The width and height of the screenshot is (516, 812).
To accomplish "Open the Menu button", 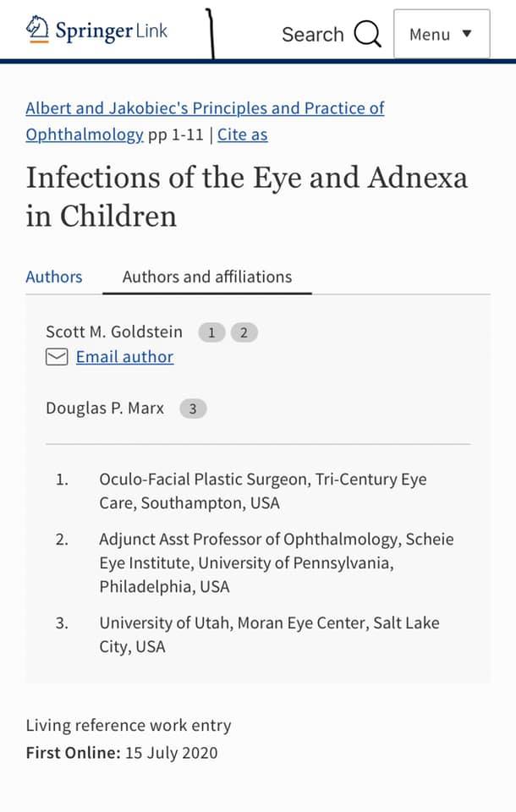I will [442, 34].
